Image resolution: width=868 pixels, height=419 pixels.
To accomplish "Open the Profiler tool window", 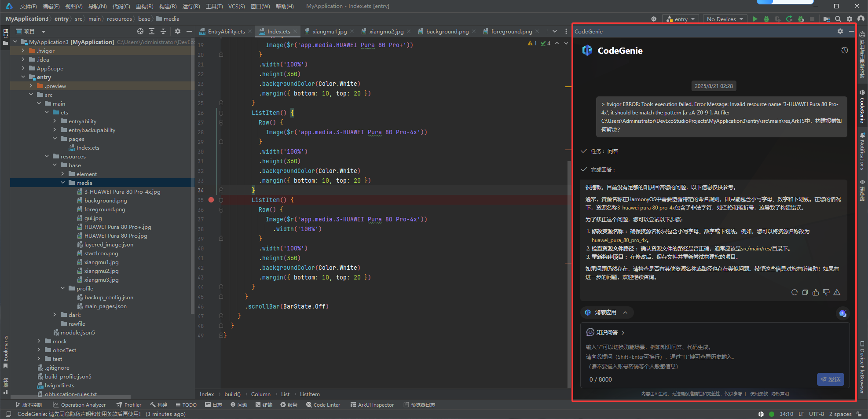I will click(x=129, y=405).
